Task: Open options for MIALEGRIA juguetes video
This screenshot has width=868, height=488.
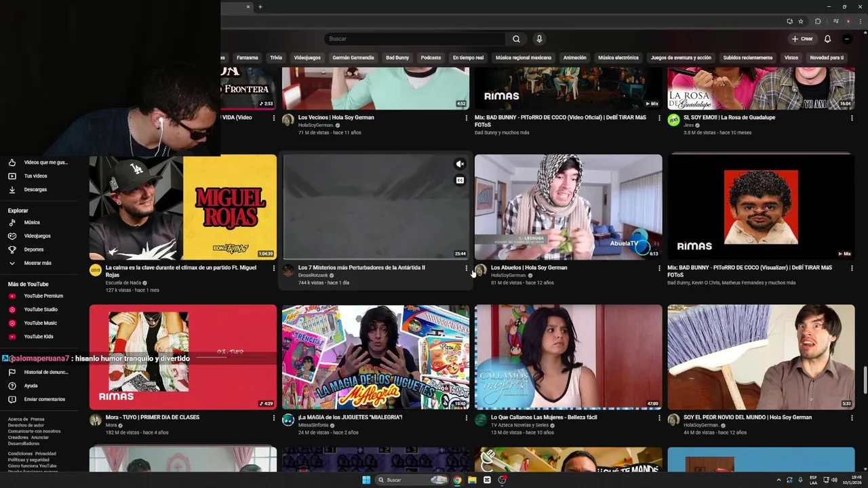Action: point(467,418)
